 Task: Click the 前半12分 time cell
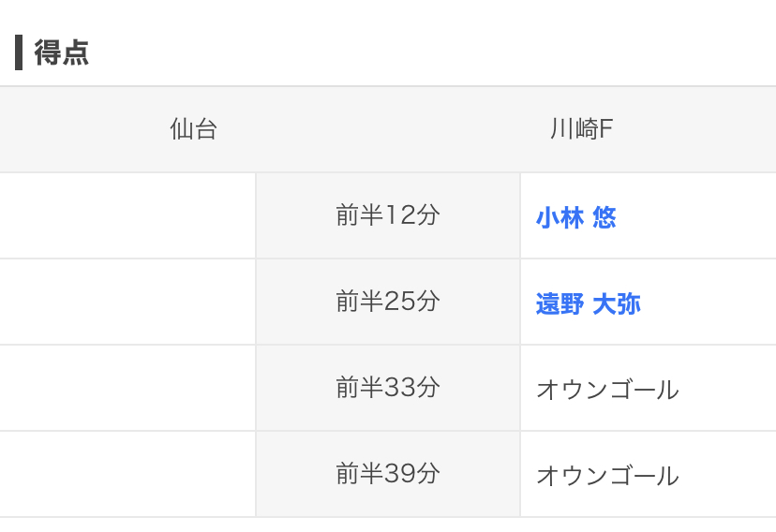click(x=388, y=215)
